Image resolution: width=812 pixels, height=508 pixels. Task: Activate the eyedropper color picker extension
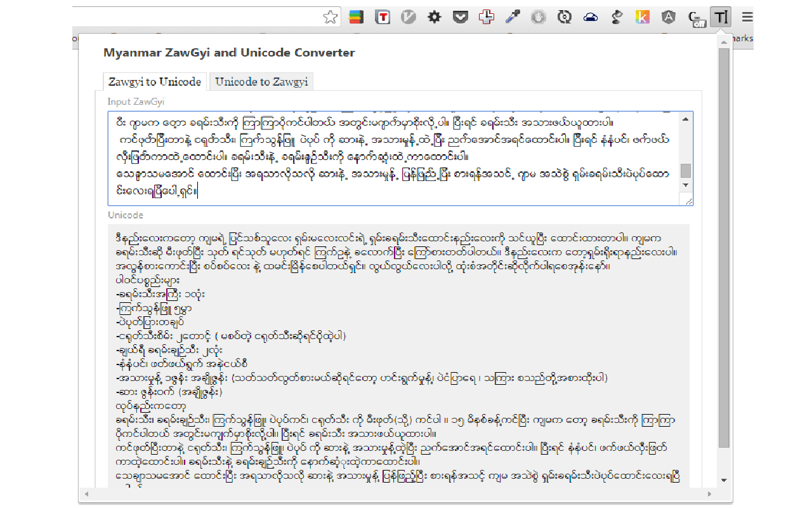point(512,17)
